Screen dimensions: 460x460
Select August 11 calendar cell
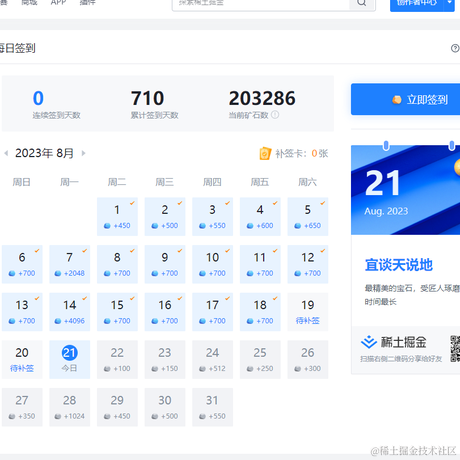click(260, 264)
